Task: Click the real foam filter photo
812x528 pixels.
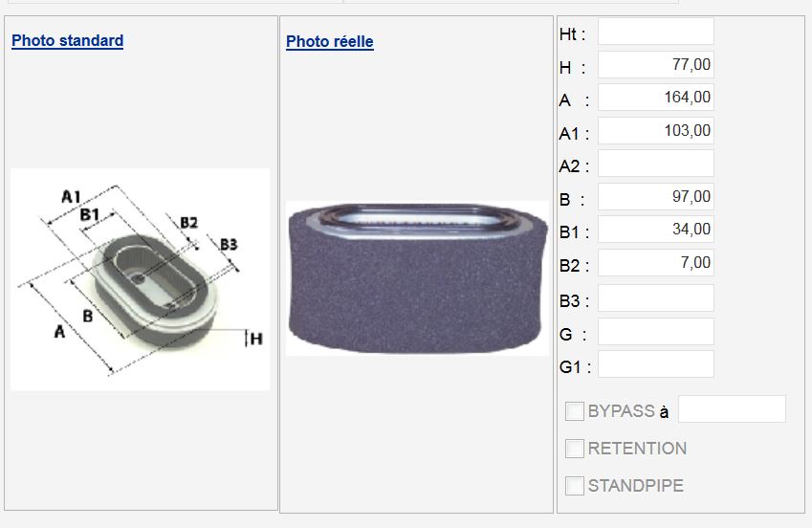Action: coord(417,277)
